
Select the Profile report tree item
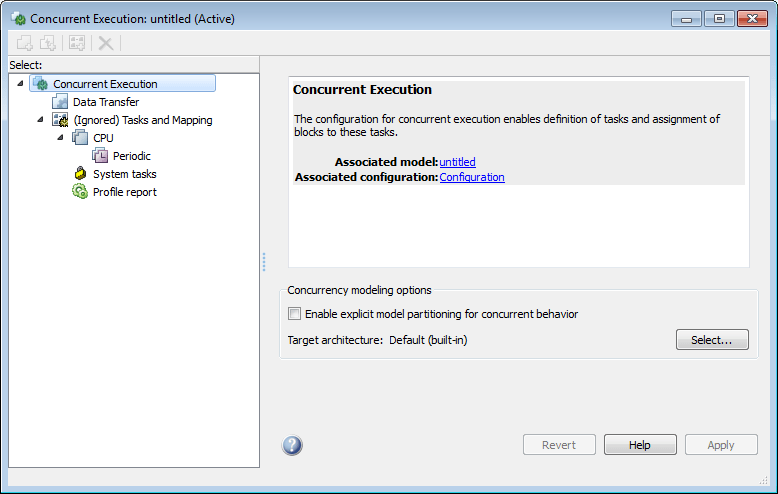(124, 192)
